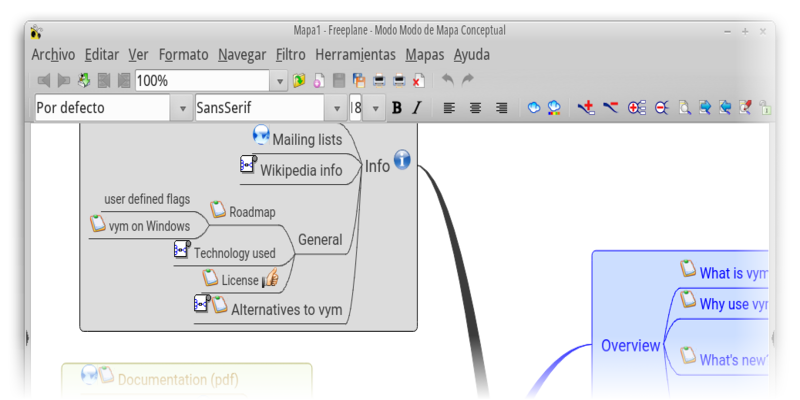This screenshot has height=400, width=800.
Task: Click the add connector icon with red plus
Action: coord(586,107)
